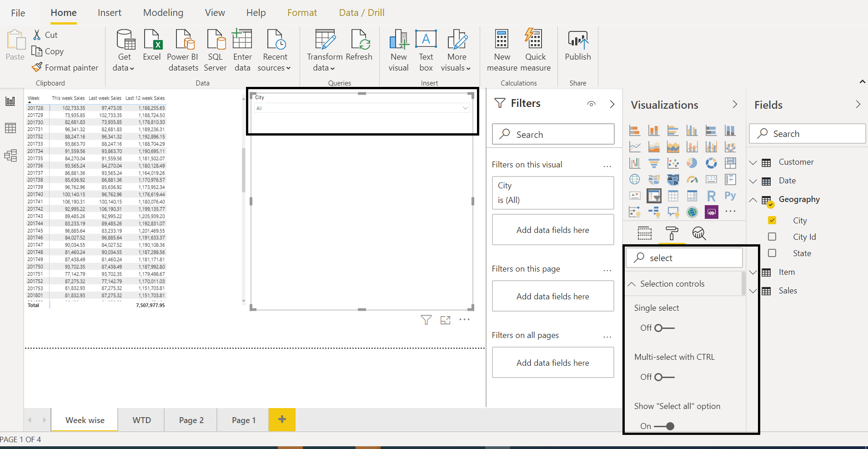868x449 pixels.
Task: Collapse the Visualizations pane
Action: [x=735, y=104]
